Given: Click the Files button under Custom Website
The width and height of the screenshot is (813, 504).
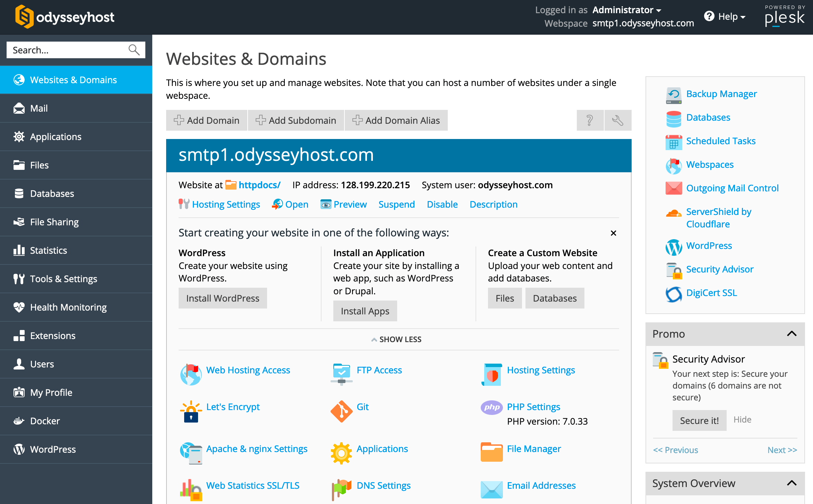Looking at the screenshot, I should coord(505,298).
